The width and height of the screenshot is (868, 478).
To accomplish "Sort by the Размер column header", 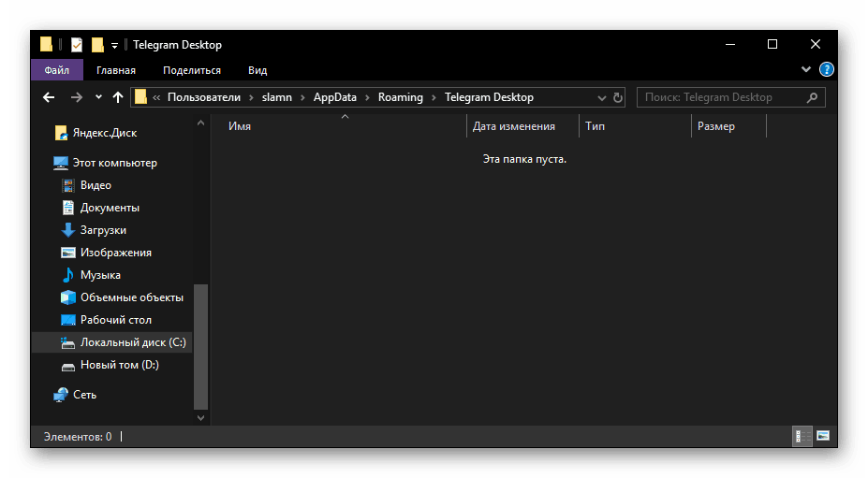I will 716,126.
